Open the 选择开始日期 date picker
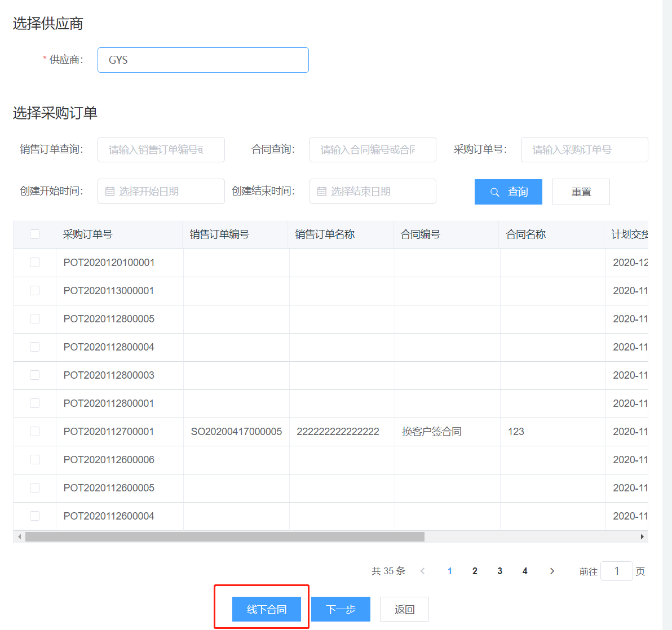 pos(161,192)
